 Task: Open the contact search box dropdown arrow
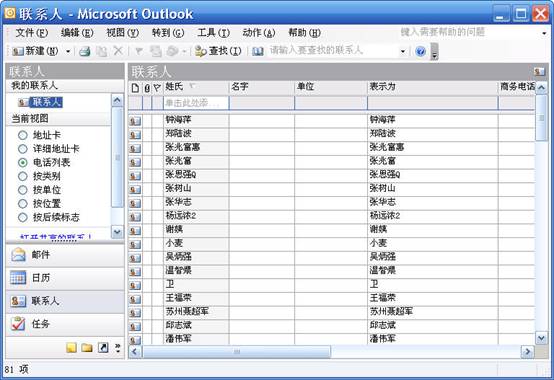point(402,52)
